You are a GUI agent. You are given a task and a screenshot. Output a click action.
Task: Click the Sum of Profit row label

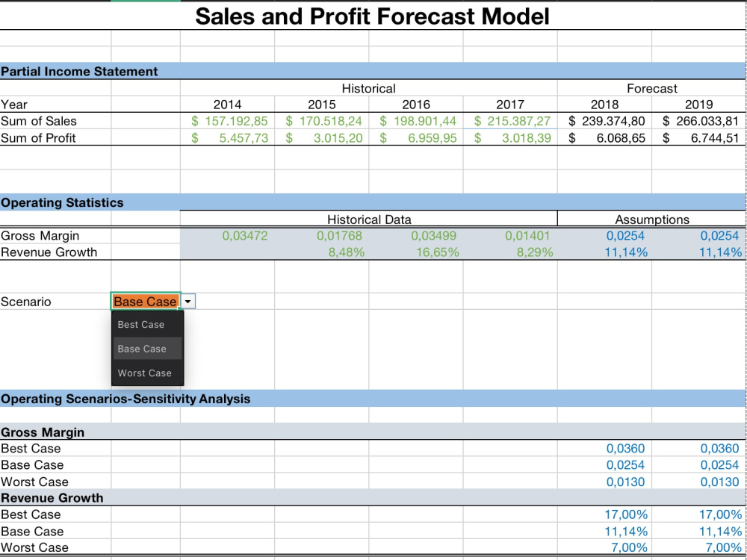click(x=38, y=137)
